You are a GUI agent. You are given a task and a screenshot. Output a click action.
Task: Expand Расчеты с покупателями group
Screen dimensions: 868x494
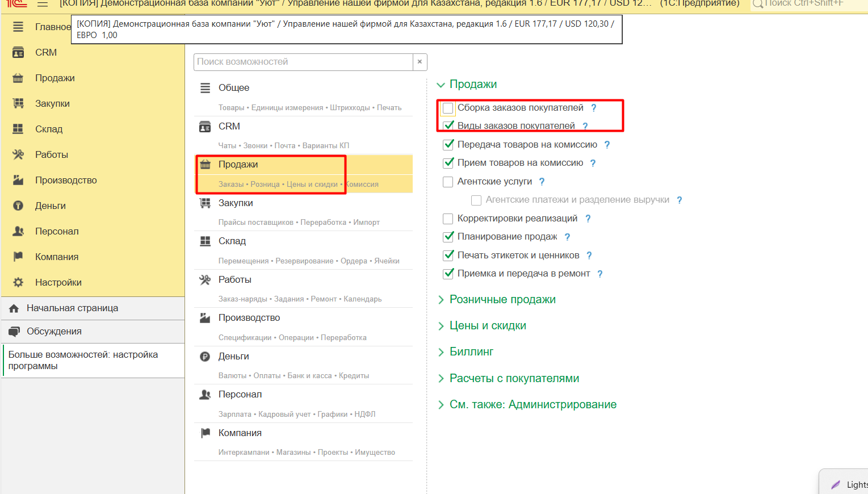click(x=441, y=379)
